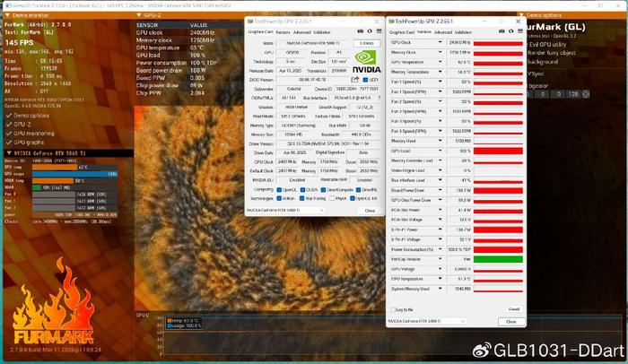
Task: Open the PerfCap Reason sensor dropdown
Action: (440, 259)
